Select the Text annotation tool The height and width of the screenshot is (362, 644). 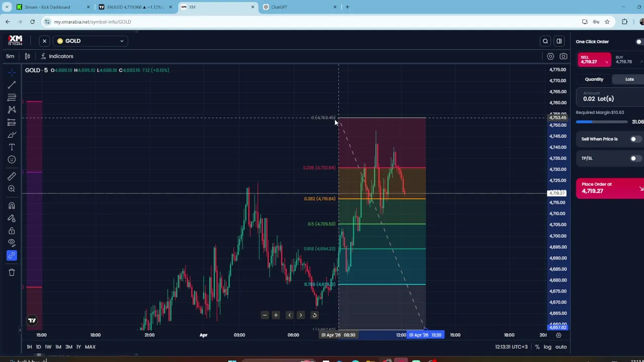coord(12,147)
